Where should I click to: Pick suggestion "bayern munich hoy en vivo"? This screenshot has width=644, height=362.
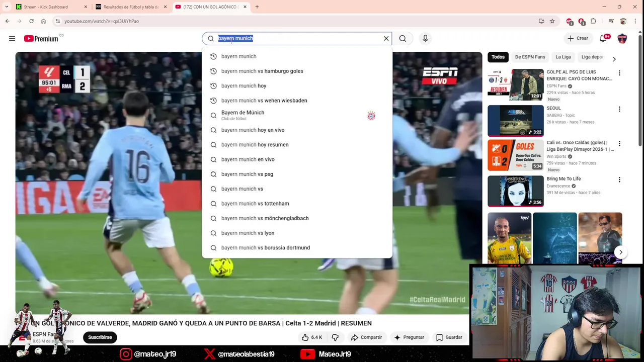[x=297, y=130]
